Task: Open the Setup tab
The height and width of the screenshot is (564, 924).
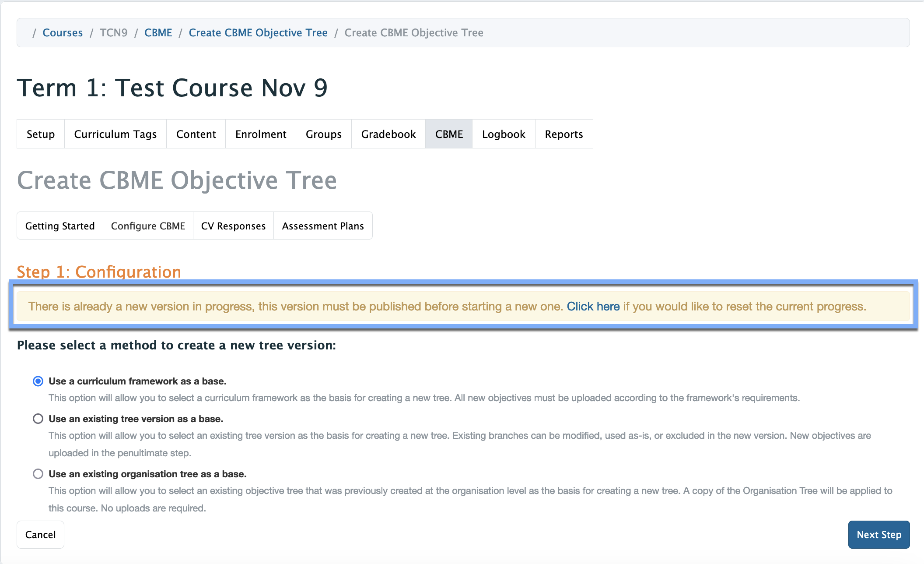Action: click(41, 134)
